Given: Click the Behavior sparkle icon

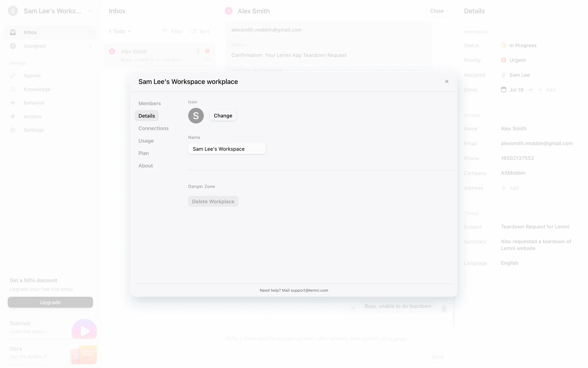Looking at the screenshot, I should (13, 103).
